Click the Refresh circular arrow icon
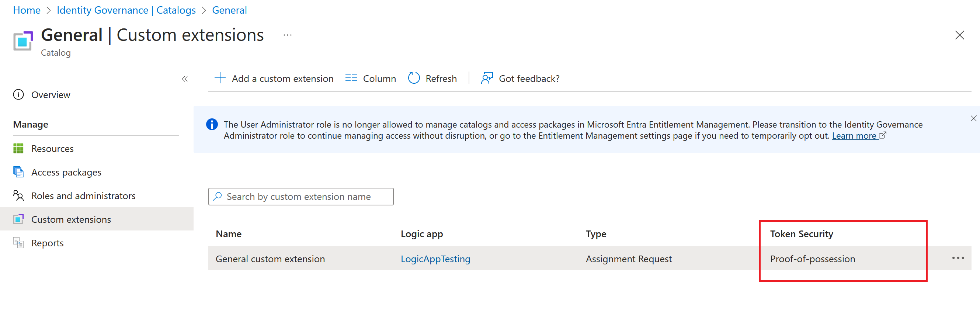The width and height of the screenshot is (980, 333). point(414,79)
